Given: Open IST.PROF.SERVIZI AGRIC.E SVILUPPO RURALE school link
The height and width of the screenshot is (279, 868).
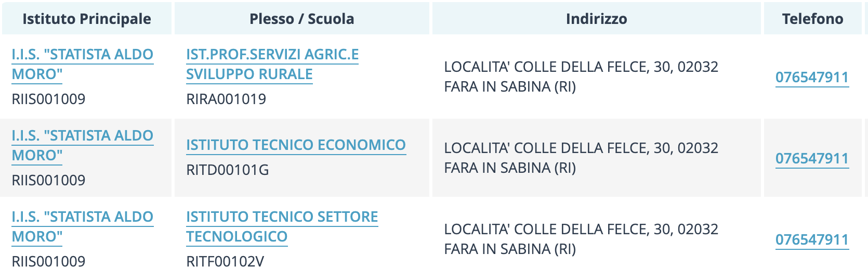Looking at the screenshot, I should [x=272, y=64].
